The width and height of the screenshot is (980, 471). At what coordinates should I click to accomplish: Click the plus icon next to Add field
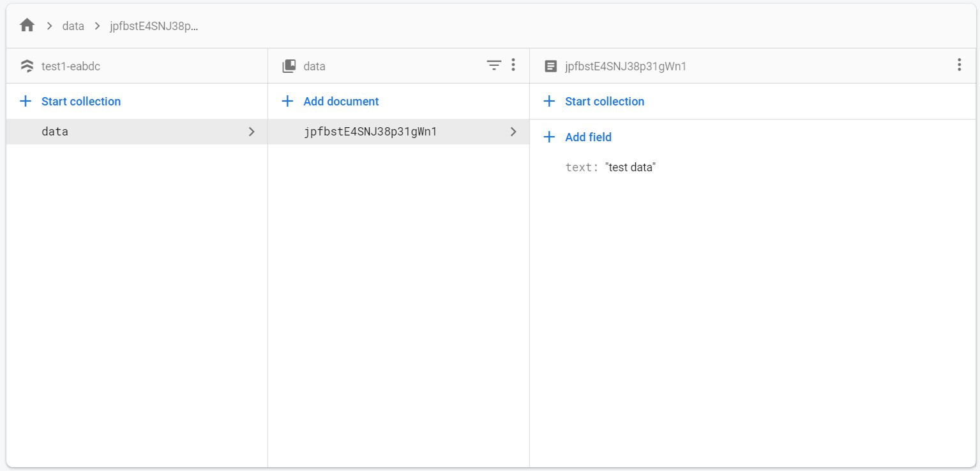coord(549,137)
